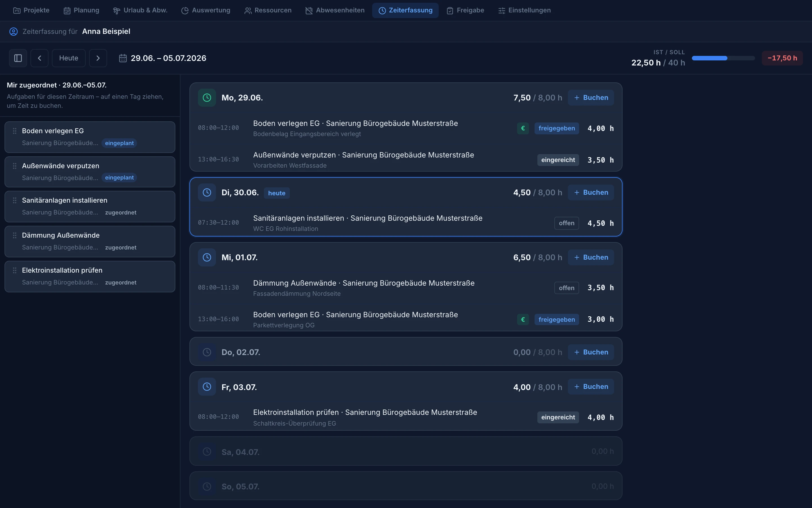Open the calendar date range picker
Image resolution: width=812 pixels, height=508 pixels.
[x=163, y=58]
